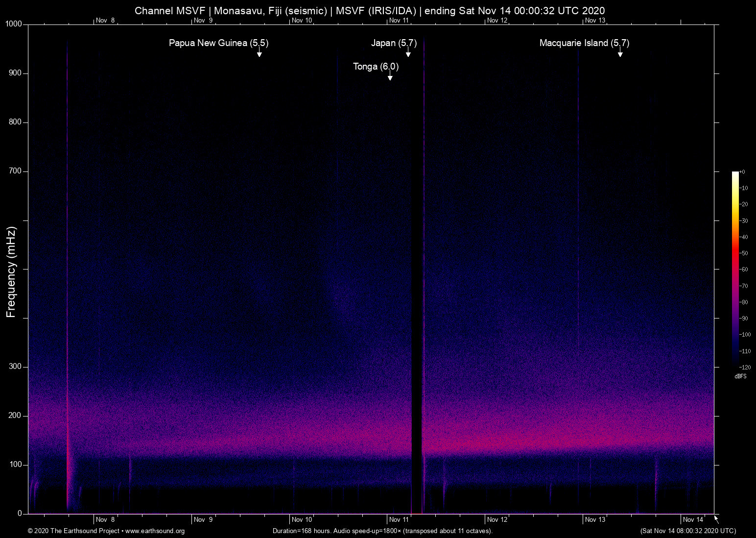Select 'Nov 12' on the top time axis
The image size is (756, 538).
pyautogui.click(x=497, y=20)
